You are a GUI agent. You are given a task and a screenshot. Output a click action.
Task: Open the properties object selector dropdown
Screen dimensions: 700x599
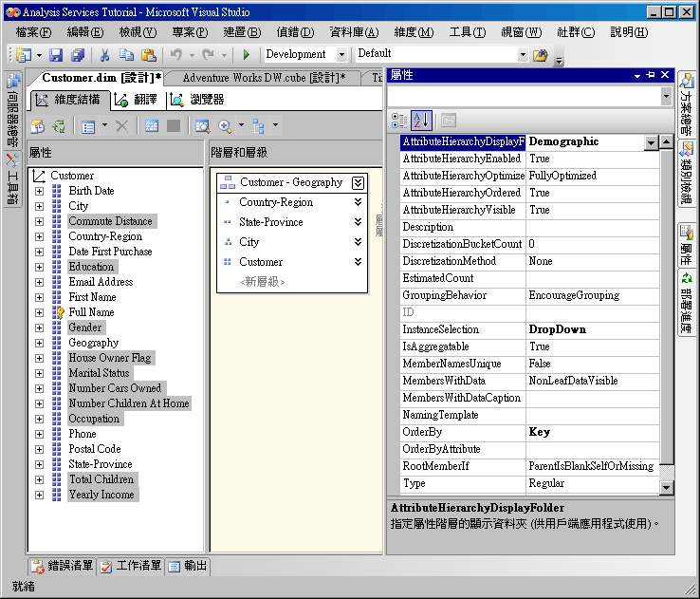(x=666, y=96)
